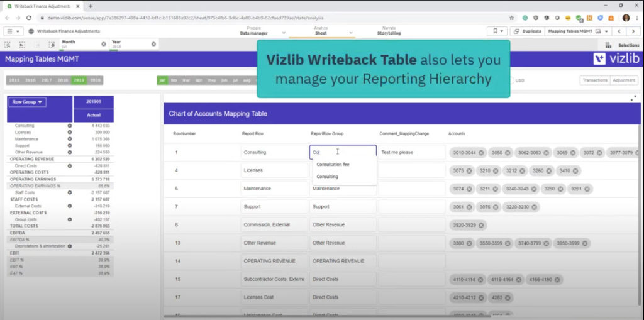Remove account tag 3062-3063
This screenshot has width=644, height=320.
[547, 152]
